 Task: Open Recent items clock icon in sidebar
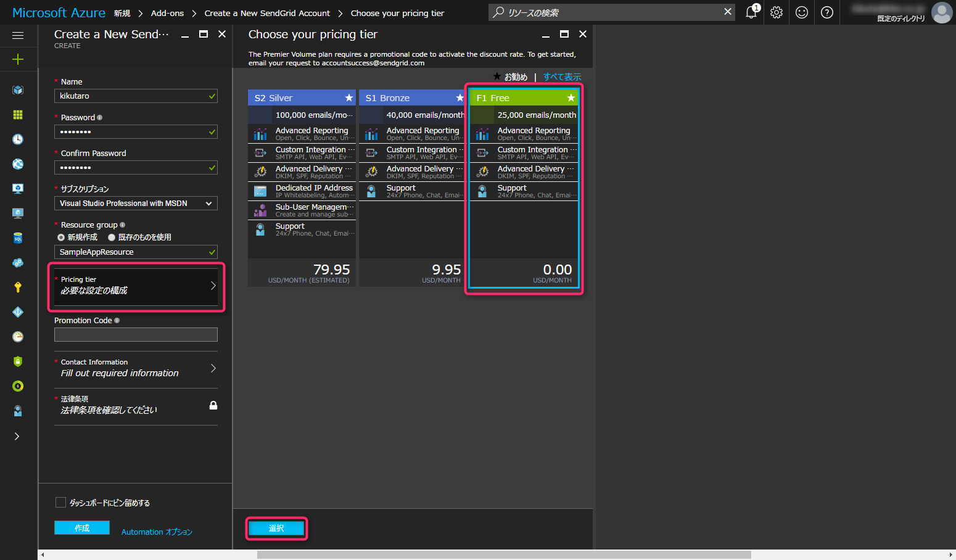coord(17,139)
